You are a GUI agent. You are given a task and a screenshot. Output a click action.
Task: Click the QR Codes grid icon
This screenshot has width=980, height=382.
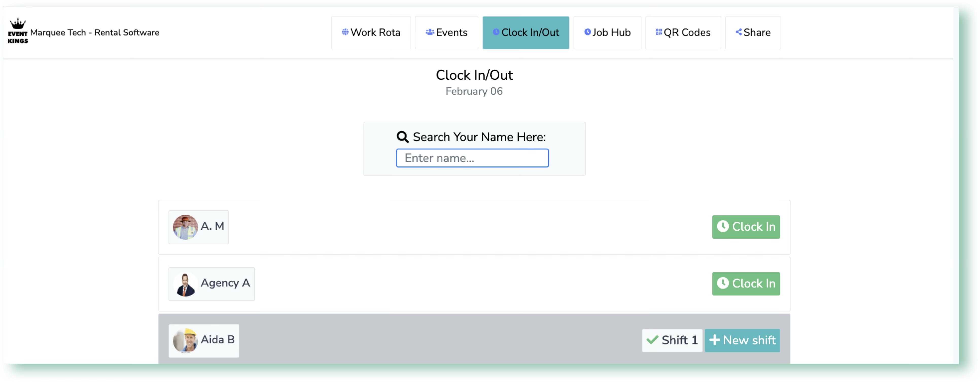(x=658, y=32)
